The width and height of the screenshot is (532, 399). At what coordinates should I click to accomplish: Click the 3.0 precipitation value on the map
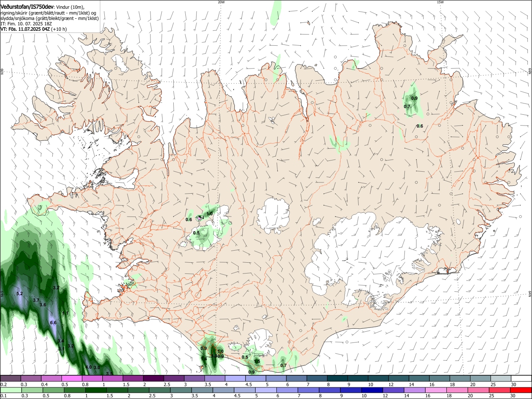[97, 367]
